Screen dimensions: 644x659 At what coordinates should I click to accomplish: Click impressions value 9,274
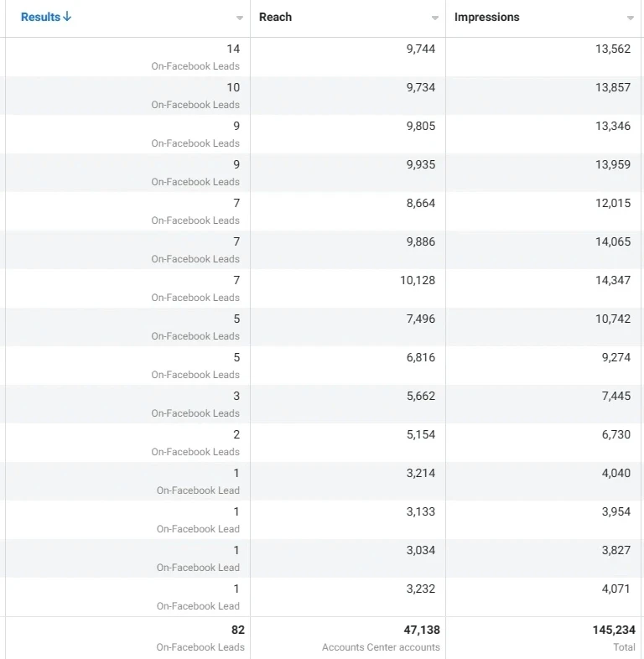[616, 358]
